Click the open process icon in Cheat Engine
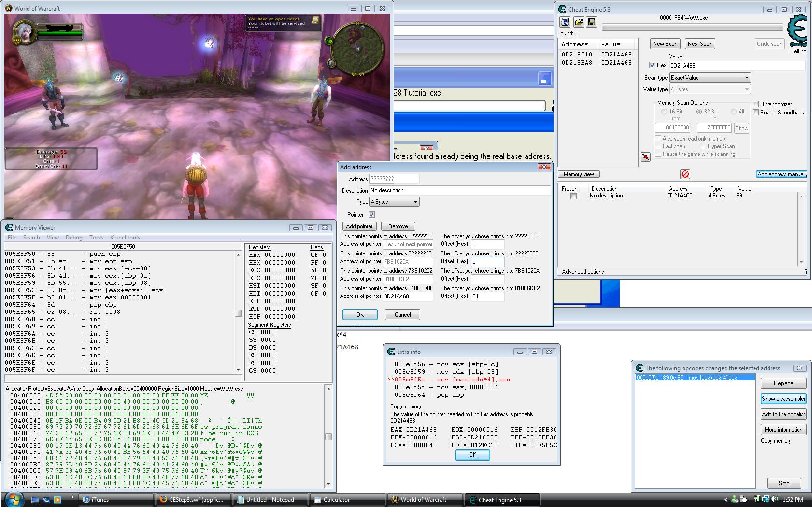Image resolution: width=812 pixels, height=507 pixels. click(565, 22)
